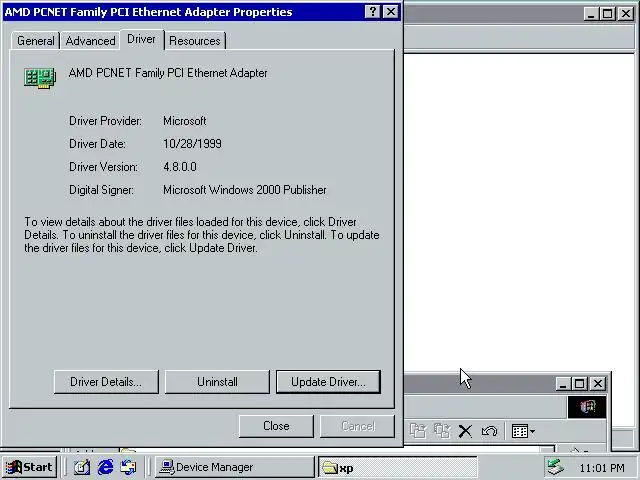Close the Device Manager background window
The height and width of the screenshot is (480, 640).
[626, 14]
